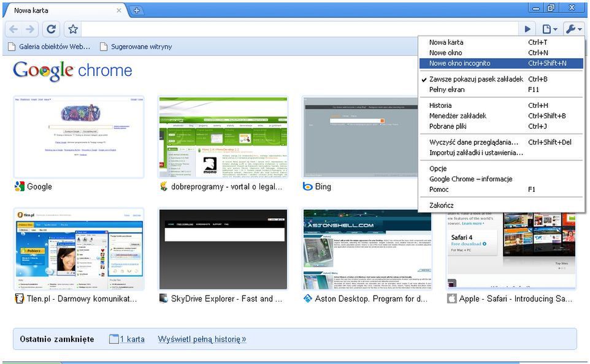590x364 pixels.
Task: Click dobreprogramy - vortal title link
Action: tap(226, 186)
